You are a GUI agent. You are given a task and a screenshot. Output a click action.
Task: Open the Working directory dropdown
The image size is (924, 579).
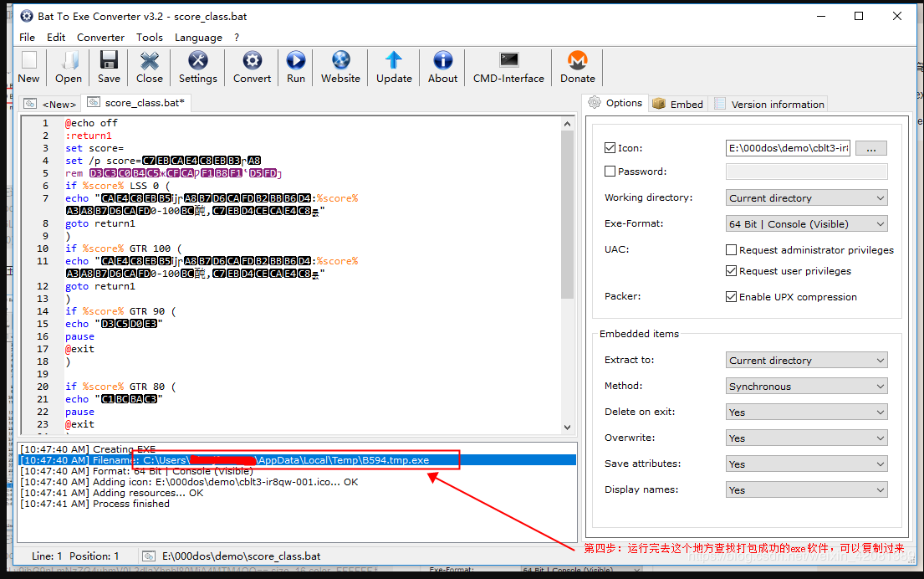point(807,198)
